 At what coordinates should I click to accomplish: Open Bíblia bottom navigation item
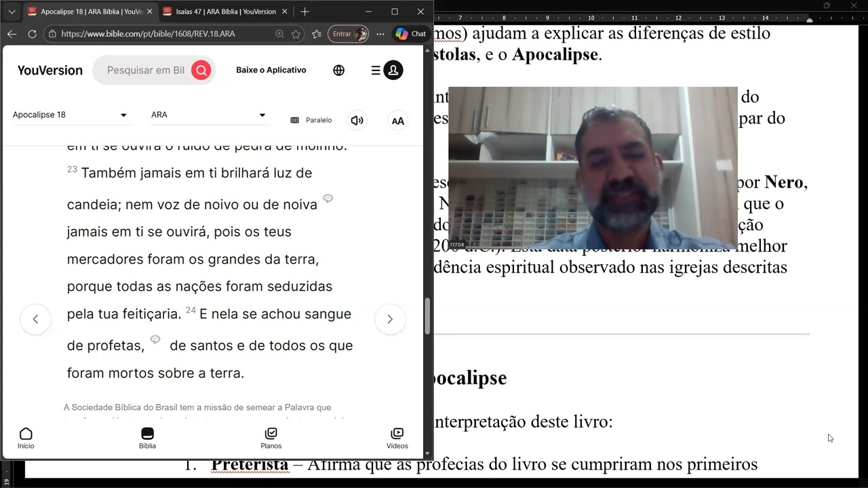[147, 438]
